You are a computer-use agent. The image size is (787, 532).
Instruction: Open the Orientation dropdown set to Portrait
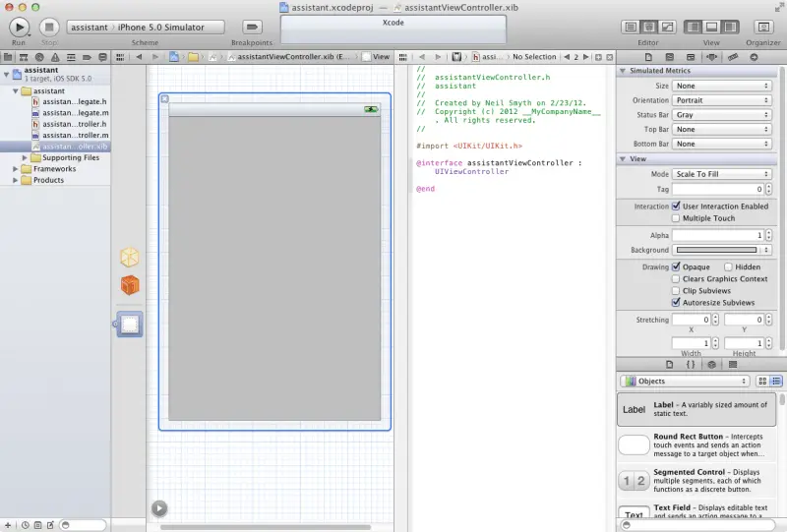(x=722, y=100)
